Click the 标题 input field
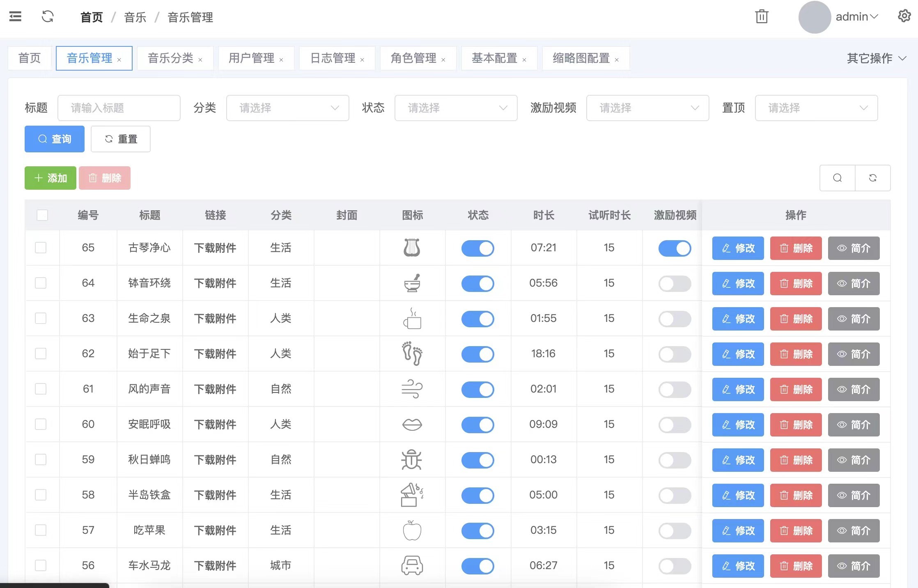The height and width of the screenshot is (588, 918). [x=119, y=108]
